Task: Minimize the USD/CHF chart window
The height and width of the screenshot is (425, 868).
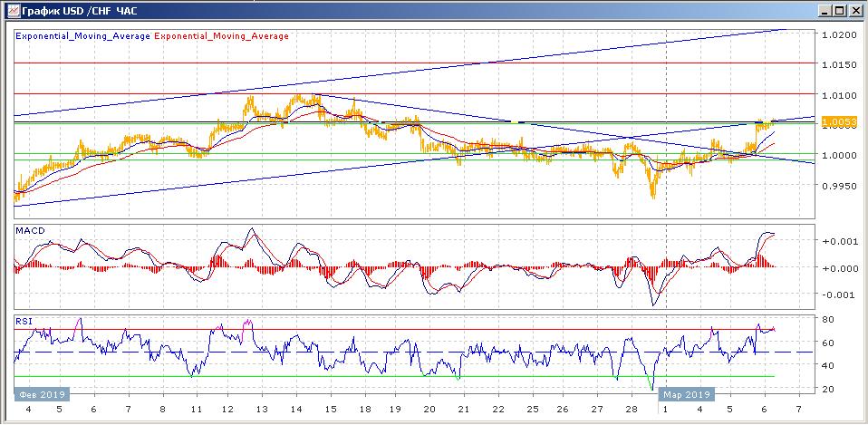Action: point(825,11)
